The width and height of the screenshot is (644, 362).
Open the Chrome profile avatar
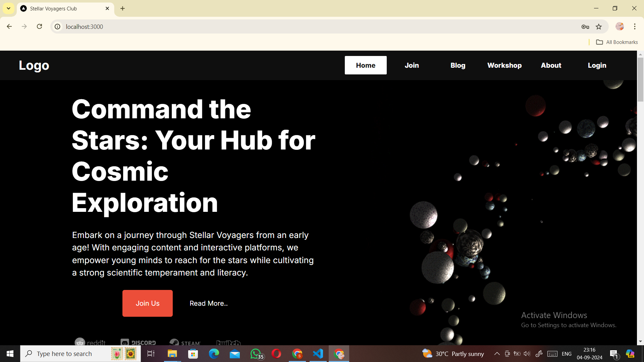pos(620,26)
